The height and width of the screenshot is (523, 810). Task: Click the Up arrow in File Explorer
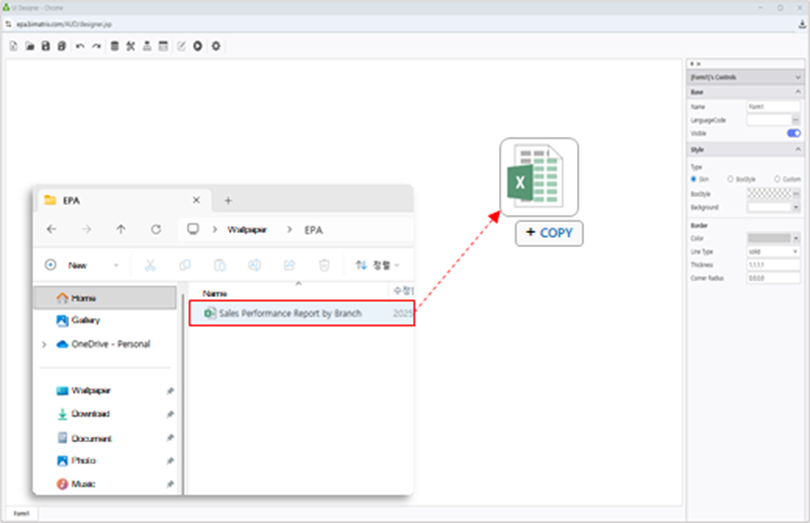(121, 229)
